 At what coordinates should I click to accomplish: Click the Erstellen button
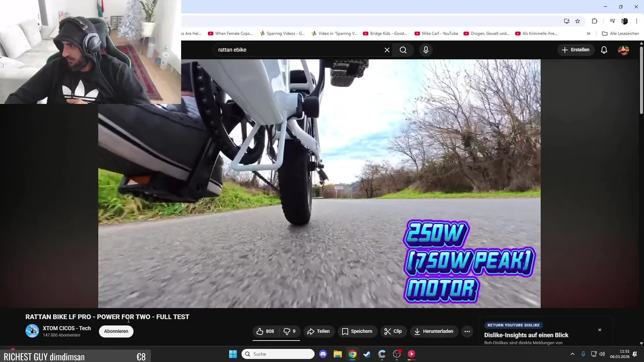(576, 50)
